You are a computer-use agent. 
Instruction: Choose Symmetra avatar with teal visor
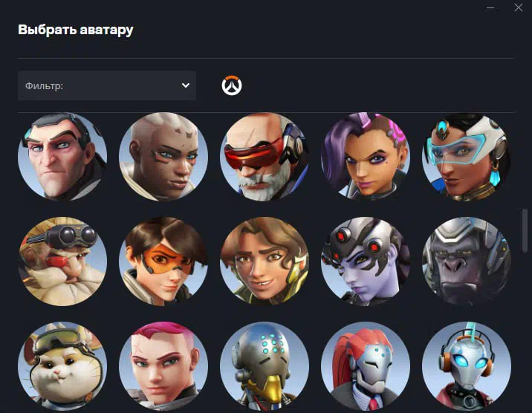click(x=467, y=157)
